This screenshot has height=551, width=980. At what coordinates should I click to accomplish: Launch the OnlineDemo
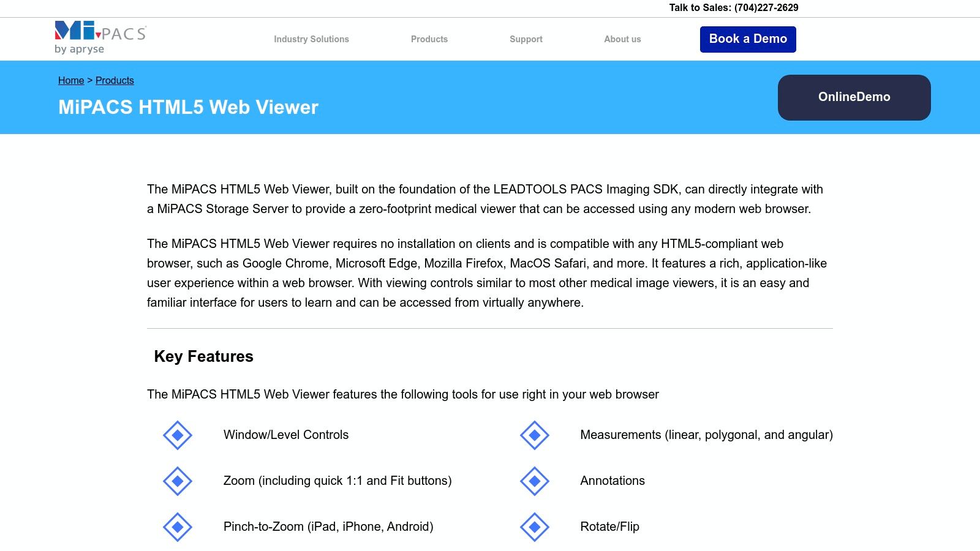(854, 97)
